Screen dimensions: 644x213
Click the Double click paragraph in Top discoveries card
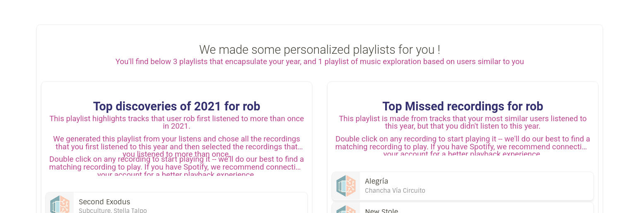tap(176, 166)
